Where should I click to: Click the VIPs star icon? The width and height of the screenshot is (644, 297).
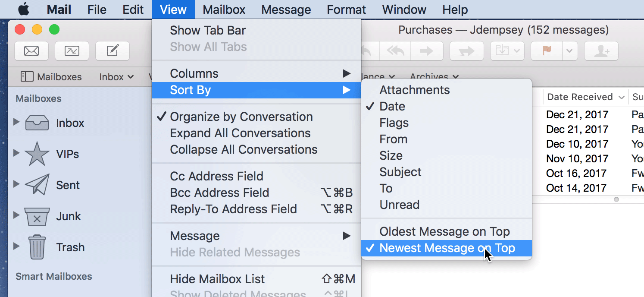(x=37, y=154)
